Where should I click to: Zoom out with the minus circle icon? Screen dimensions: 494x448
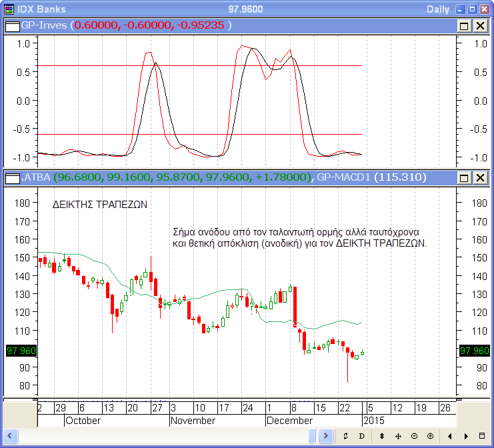click(414, 436)
